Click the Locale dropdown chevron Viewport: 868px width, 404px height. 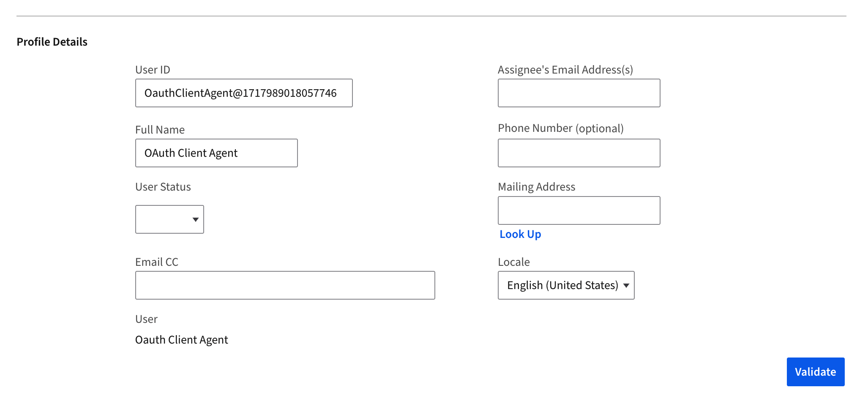tap(626, 285)
